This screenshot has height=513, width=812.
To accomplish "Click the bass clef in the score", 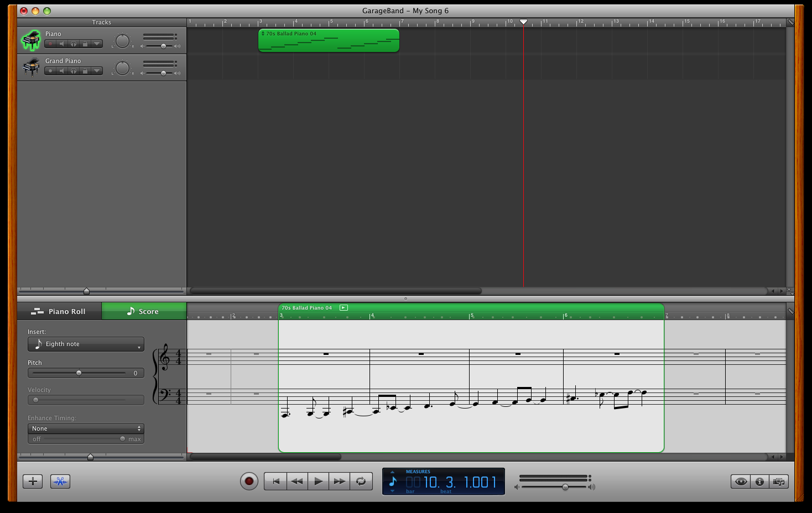I will (x=164, y=395).
